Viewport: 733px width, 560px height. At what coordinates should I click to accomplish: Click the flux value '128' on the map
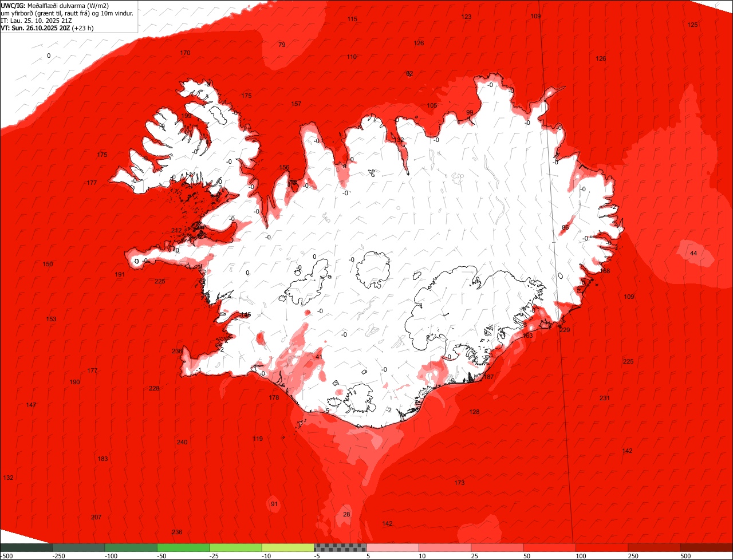(474, 412)
